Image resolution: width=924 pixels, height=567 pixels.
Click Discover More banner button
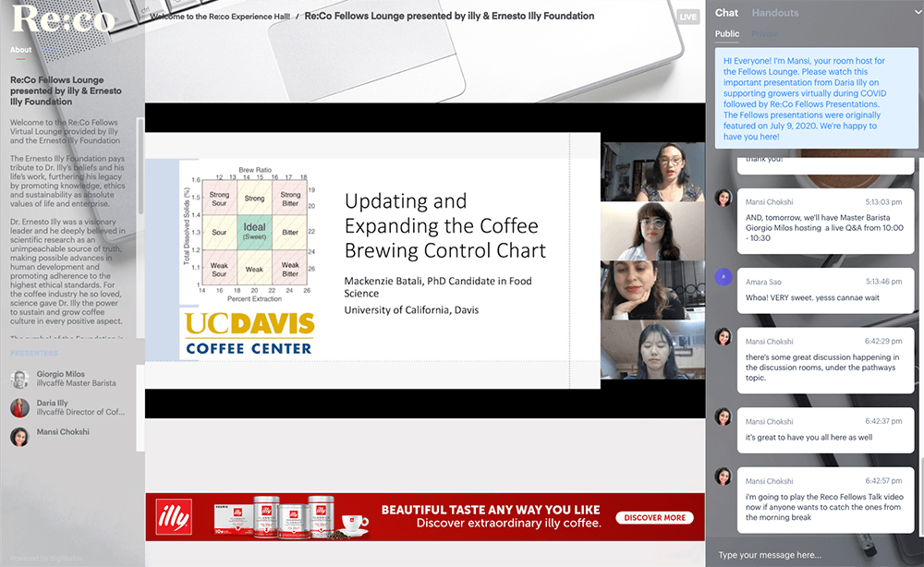654,518
